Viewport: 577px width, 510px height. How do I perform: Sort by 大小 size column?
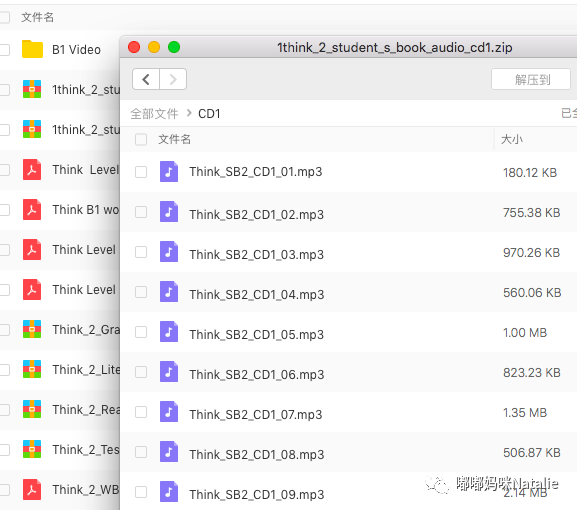(x=511, y=139)
